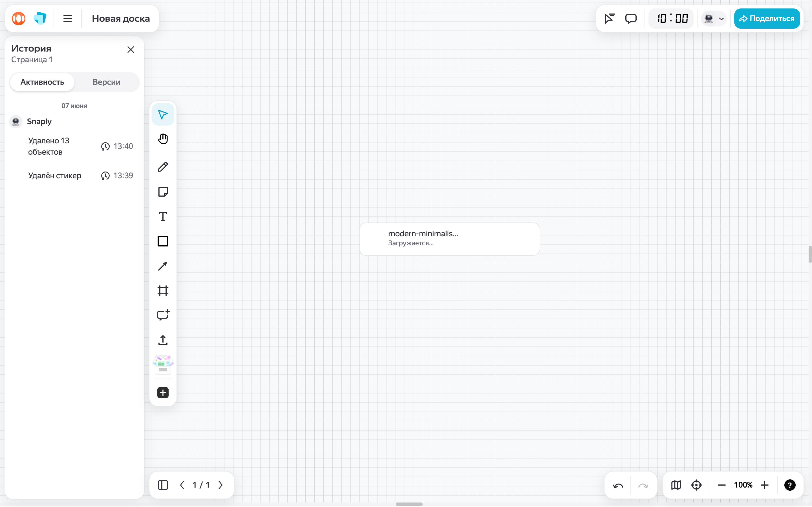Restore the 13:40 deleted objects entry
Image resolution: width=812 pixels, height=507 pixels.
tap(105, 146)
